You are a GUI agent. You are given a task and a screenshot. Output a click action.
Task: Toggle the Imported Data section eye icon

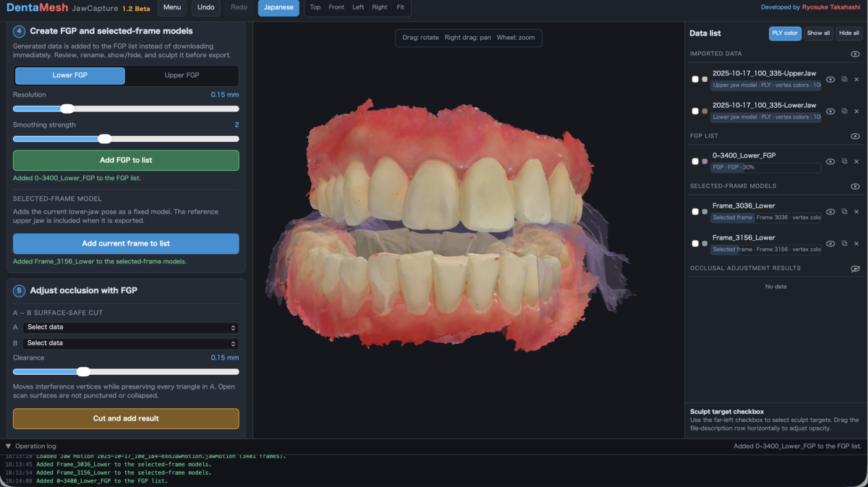coord(856,54)
